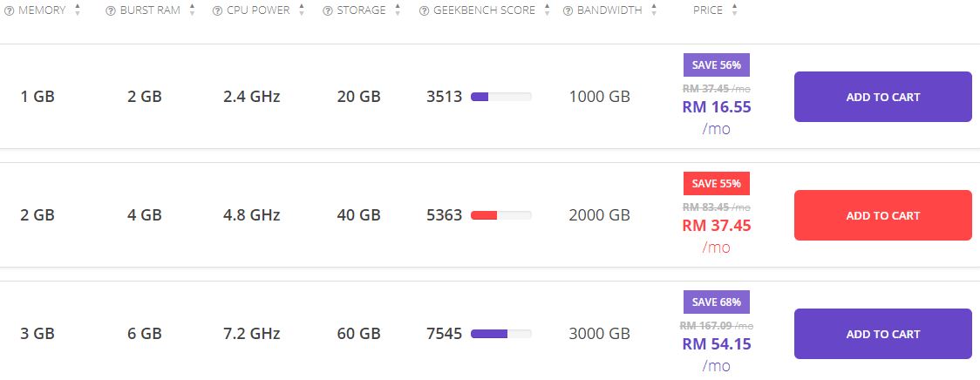Click the help icon beside MEMORY header
The width and height of the screenshot is (980, 380).
tap(10, 11)
